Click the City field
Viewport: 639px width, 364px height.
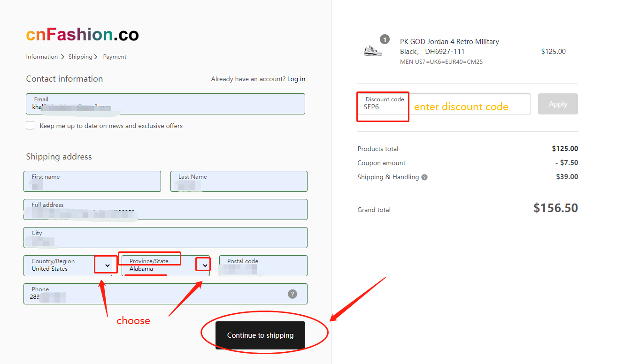click(165, 237)
